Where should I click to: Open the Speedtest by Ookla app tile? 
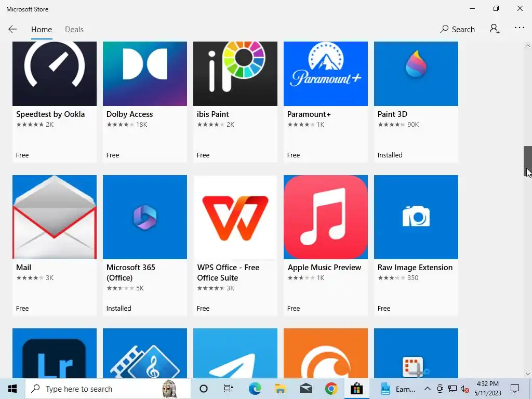(54, 102)
